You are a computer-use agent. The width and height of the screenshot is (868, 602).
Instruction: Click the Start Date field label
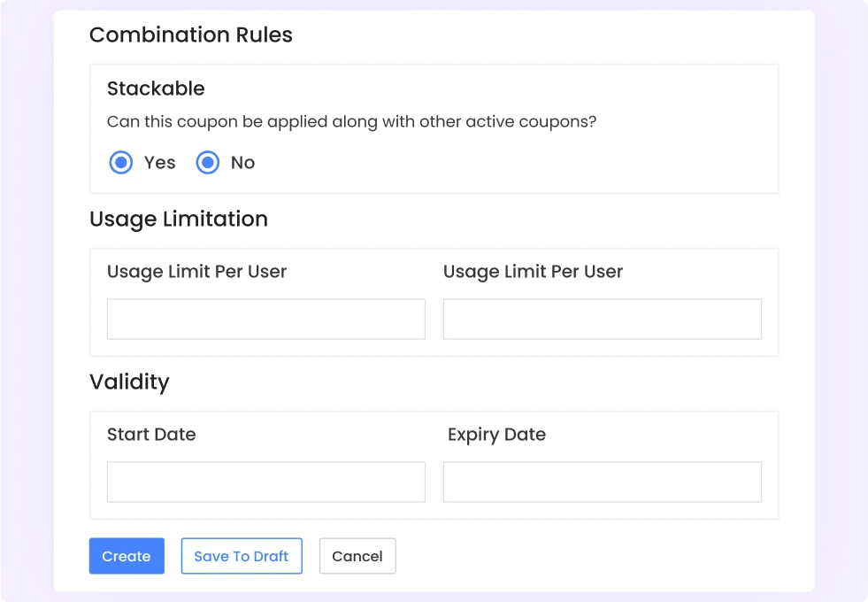click(x=151, y=435)
